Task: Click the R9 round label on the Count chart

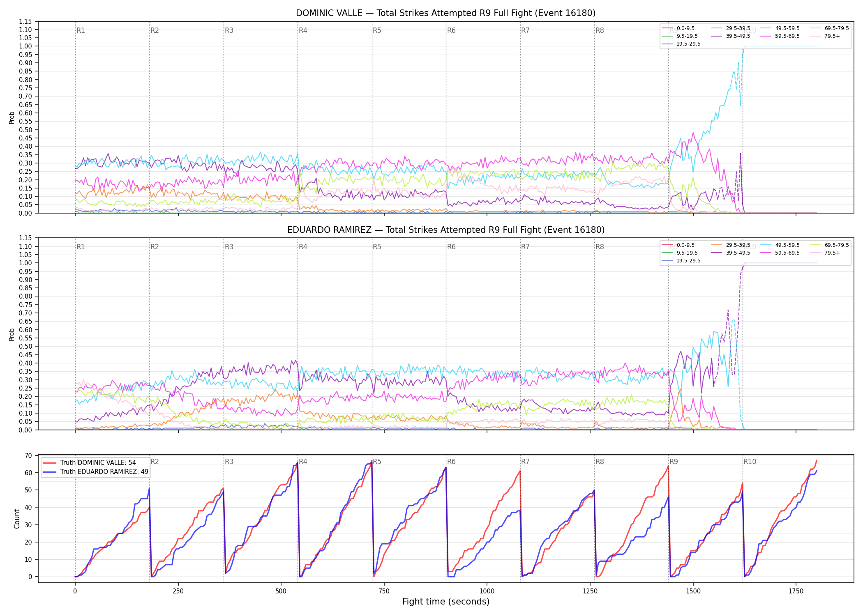Action: [x=674, y=462]
